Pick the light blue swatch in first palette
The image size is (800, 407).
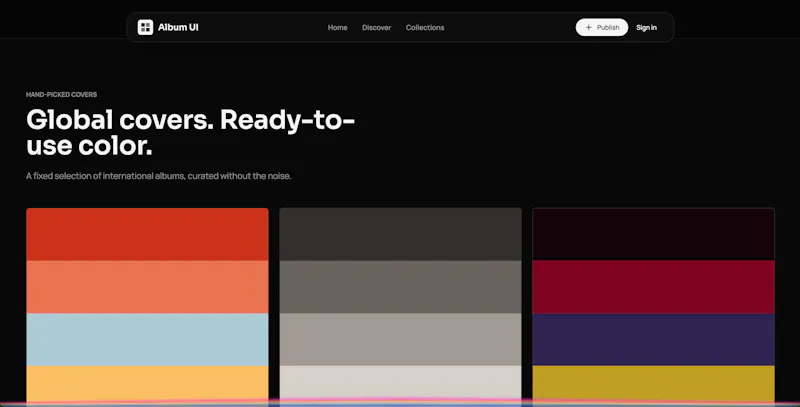click(147, 340)
